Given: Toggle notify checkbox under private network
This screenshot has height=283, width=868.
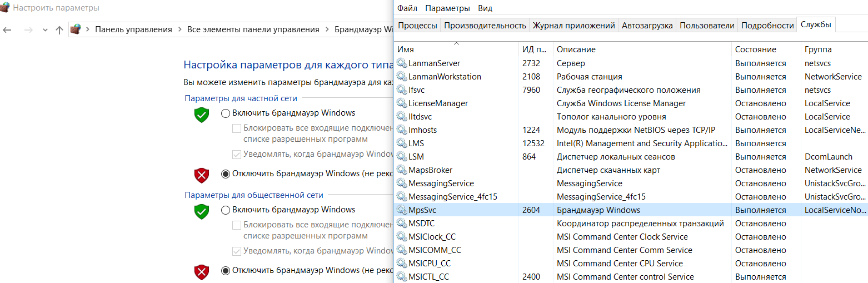Looking at the screenshot, I should pos(237,155).
